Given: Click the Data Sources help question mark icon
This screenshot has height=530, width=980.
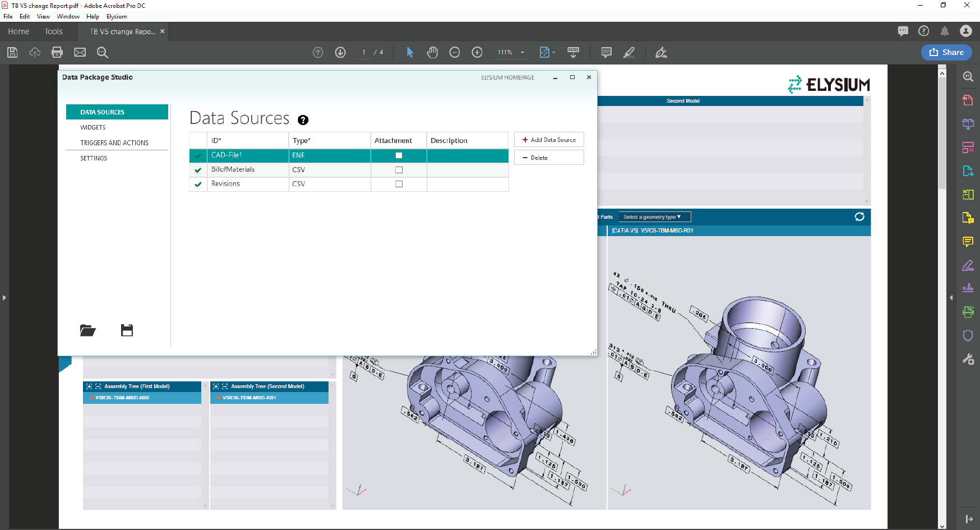Looking at the screenshot, I should tap(303, 120).
